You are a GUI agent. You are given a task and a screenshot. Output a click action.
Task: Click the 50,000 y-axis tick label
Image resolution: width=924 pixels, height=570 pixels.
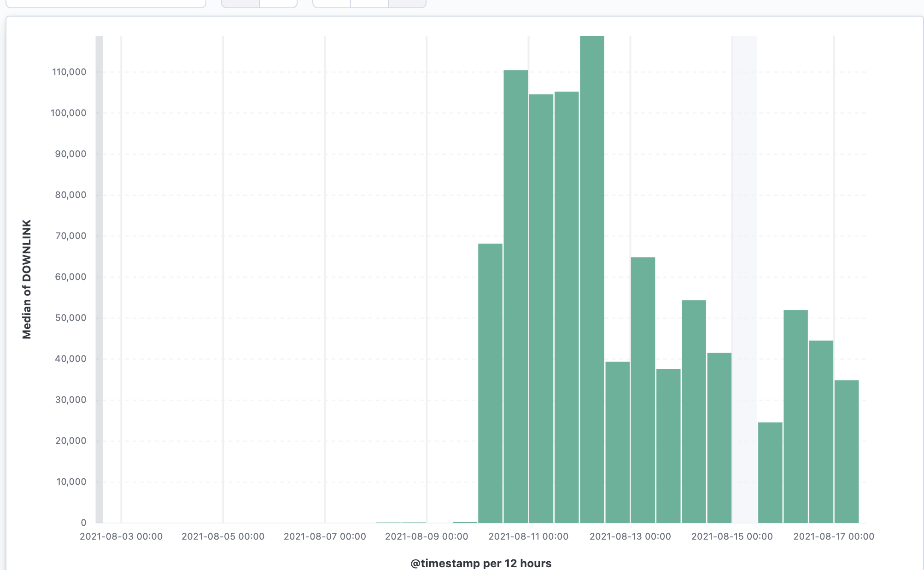70,318
